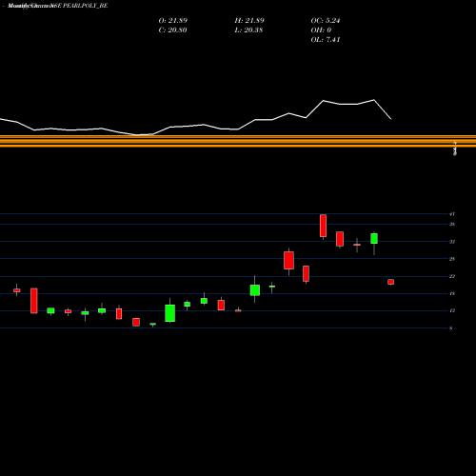The width and height of the screenshot is (476, 476).
Task: Click the 22 price axis label
Action: (452, 276)
